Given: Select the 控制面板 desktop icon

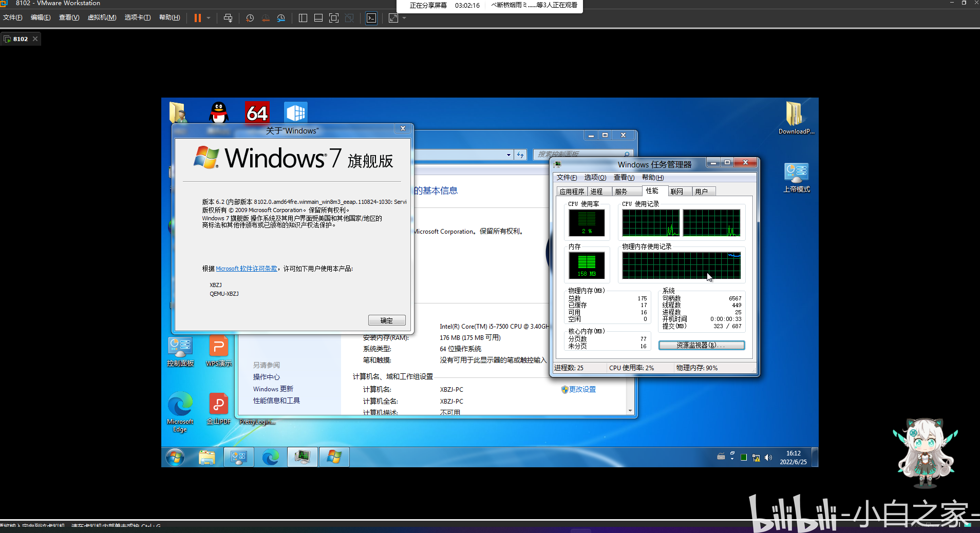Looking at the screenshot, I should pyautogui.click(x=180, y=352).
